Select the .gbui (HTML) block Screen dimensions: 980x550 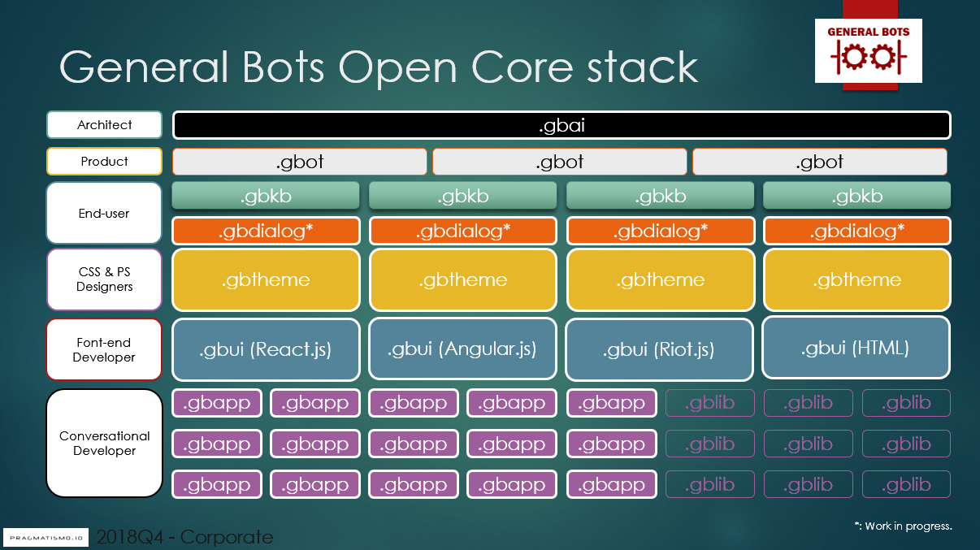click(856, 348)
